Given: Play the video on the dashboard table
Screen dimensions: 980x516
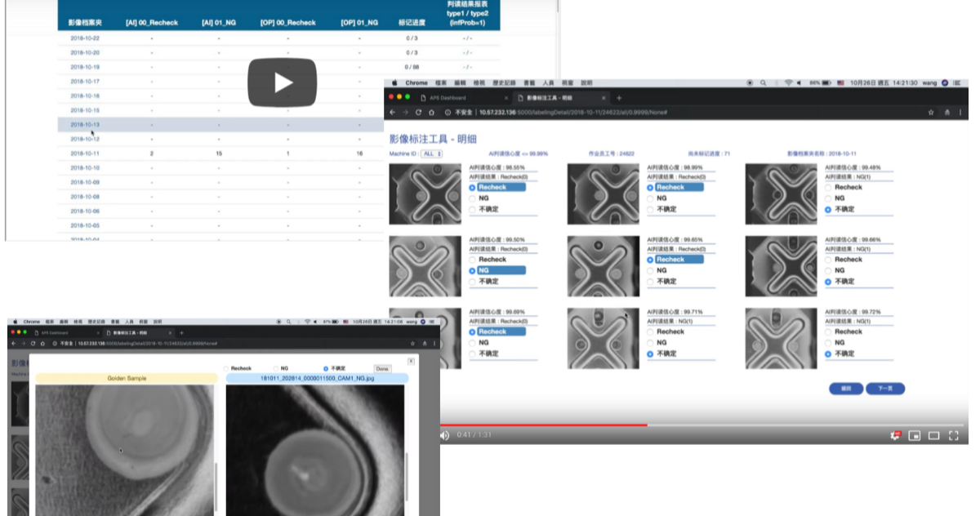Looking at the screenshot, I should (283, 82).
